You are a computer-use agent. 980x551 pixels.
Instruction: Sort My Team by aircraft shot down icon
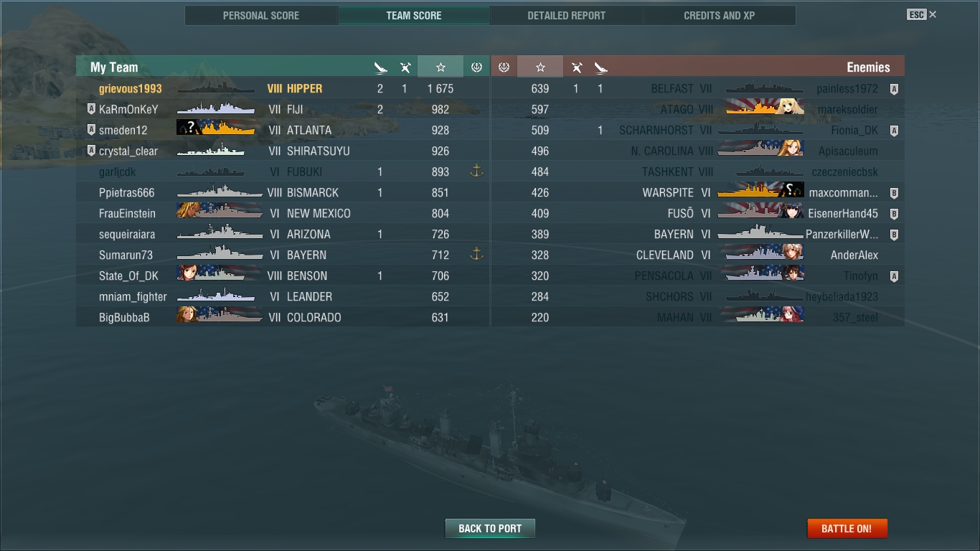pos(405,67)
